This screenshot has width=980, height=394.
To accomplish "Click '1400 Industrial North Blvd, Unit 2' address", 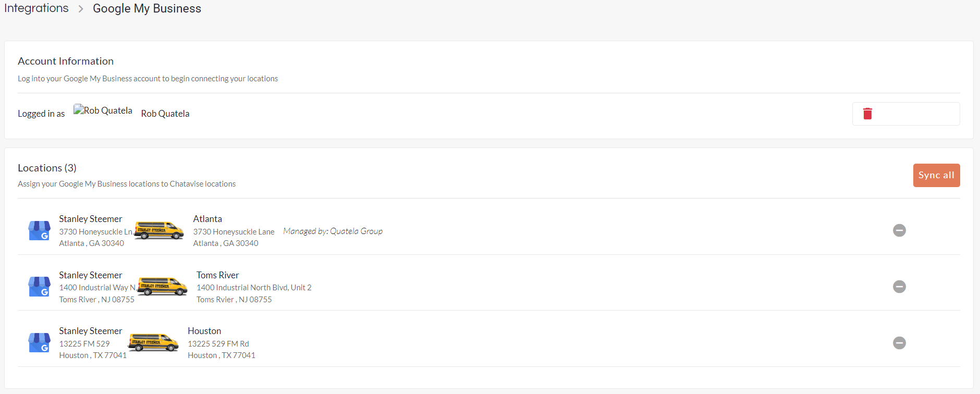I will pos(254,288).
